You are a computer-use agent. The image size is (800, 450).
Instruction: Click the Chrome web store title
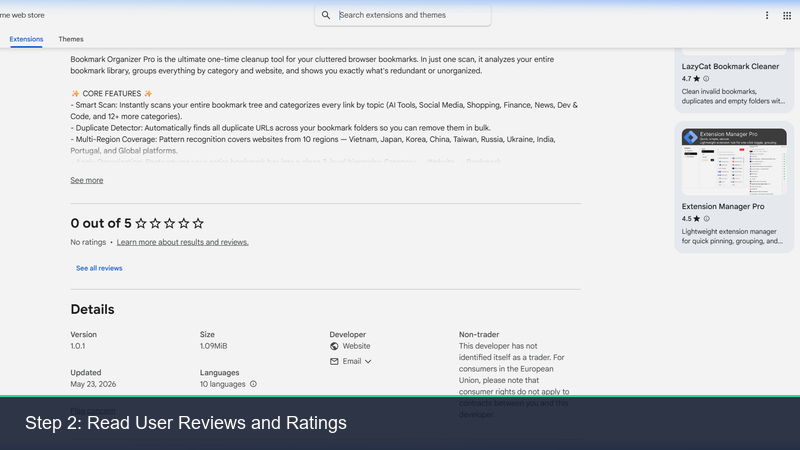(x=22, y=15)
